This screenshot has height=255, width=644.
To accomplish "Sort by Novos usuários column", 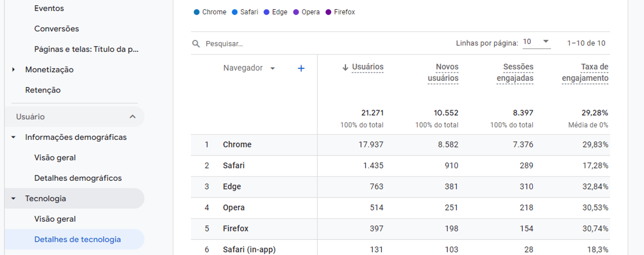I will (443, 72).
